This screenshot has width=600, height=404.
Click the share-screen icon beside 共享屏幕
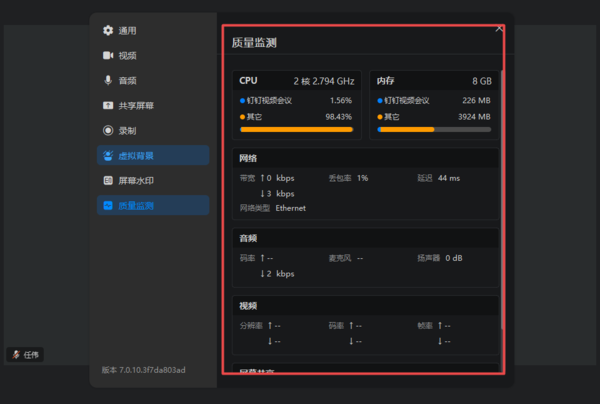(108, 105)
